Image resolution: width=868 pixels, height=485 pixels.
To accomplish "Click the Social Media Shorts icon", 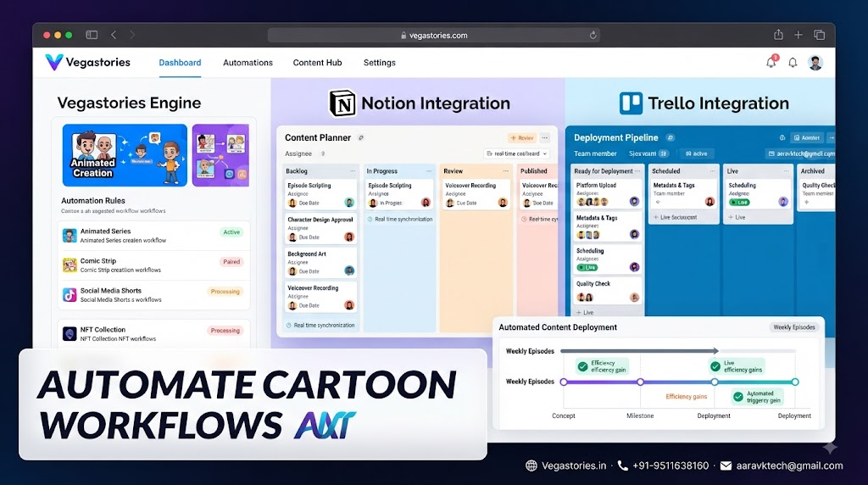I will (x=70, y=294).
